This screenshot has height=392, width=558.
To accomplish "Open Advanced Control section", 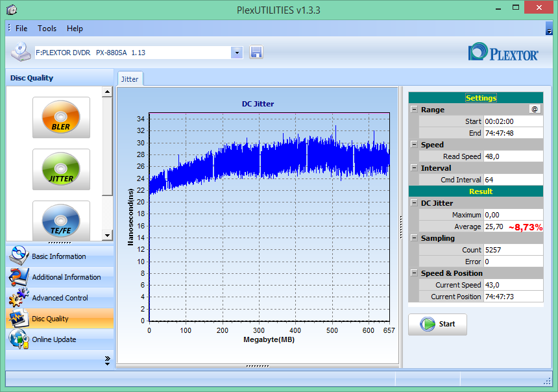I will [60, 298].
